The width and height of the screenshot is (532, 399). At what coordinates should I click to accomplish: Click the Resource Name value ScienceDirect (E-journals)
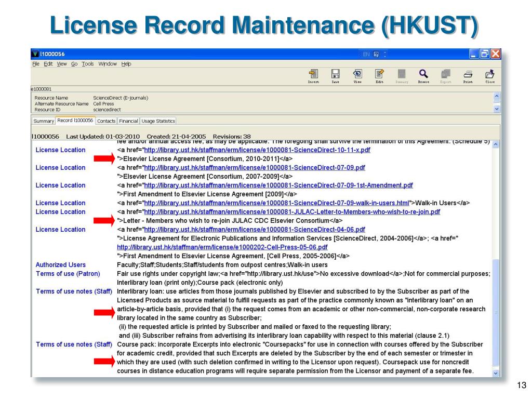point(121,98)
